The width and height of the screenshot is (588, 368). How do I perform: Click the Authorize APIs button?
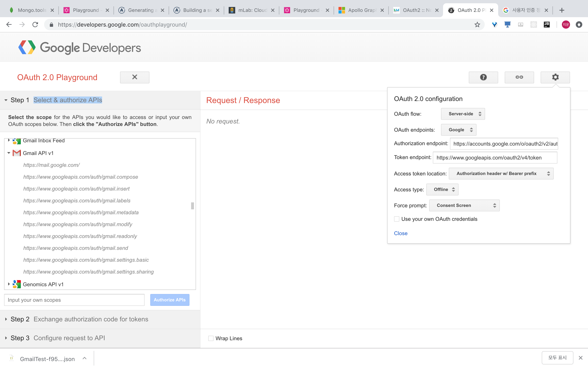coord(170,300)
